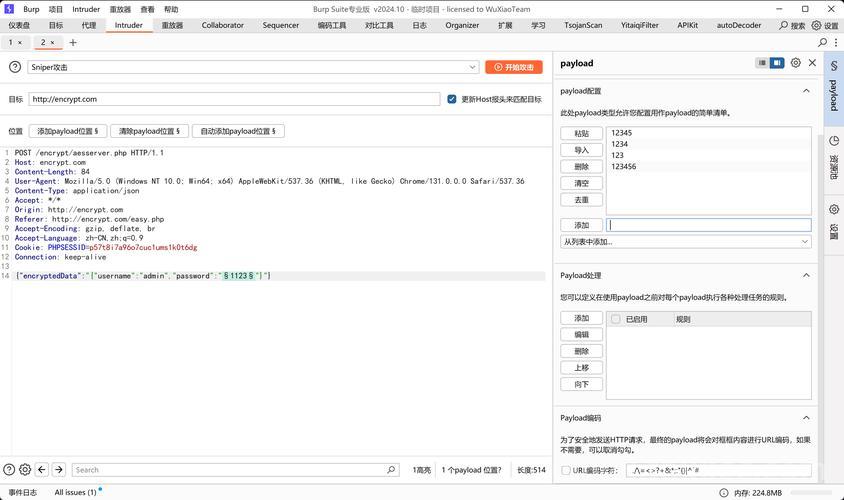Image resolution: width=844 pixels, height=500 pixels.
Task: Click the memory info icon in status bar
Action: [x=724, y=492]
